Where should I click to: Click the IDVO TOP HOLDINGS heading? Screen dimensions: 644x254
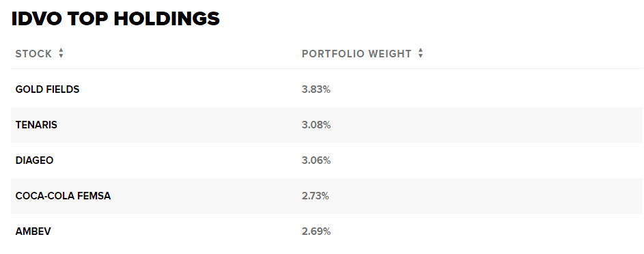[x=115, y=19]
